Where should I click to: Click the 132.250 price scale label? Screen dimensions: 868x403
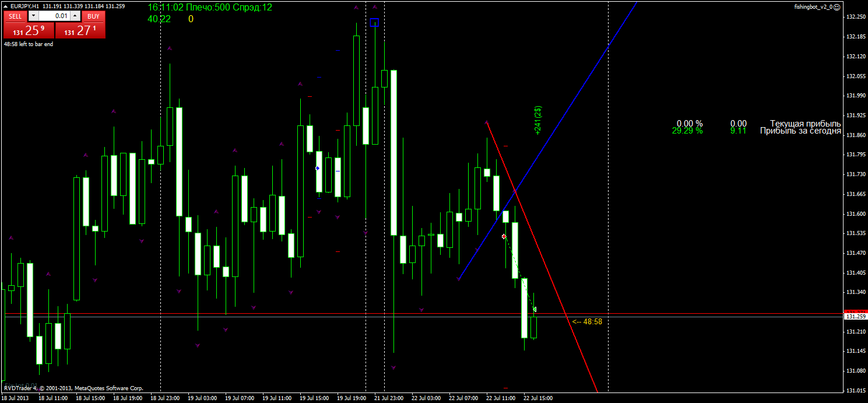(x=855, y=17)
